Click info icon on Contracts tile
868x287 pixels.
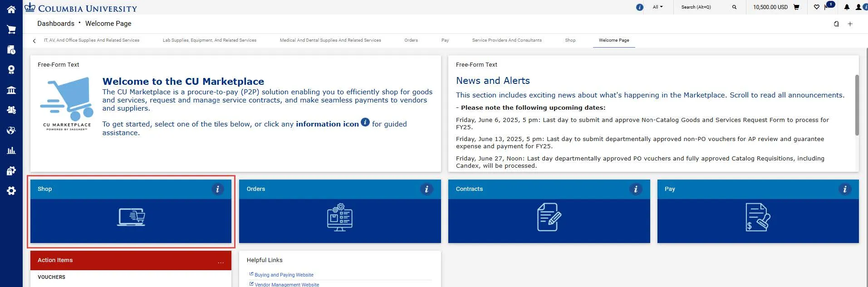point(636,189)
